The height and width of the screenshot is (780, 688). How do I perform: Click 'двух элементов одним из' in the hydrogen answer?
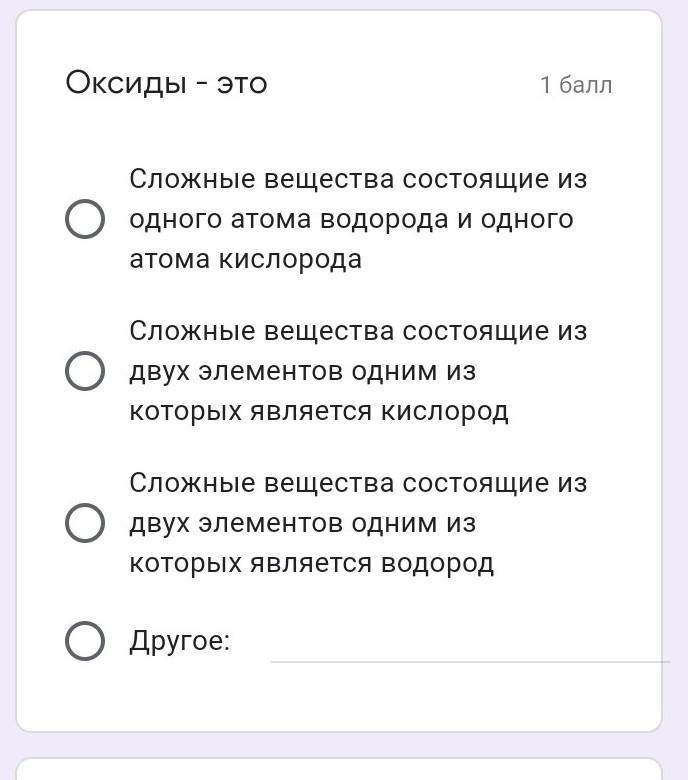(x=302, y=523)
